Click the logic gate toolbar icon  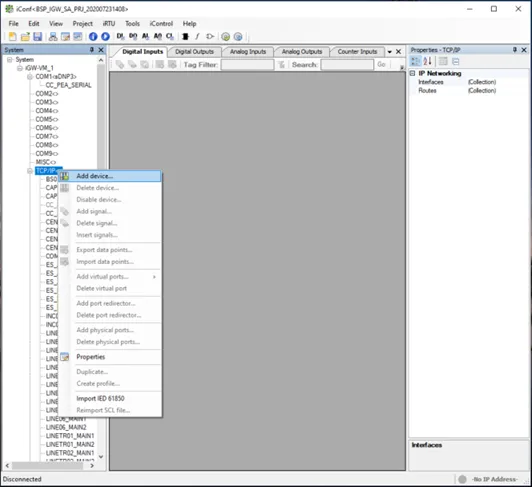tap(210, 36)
